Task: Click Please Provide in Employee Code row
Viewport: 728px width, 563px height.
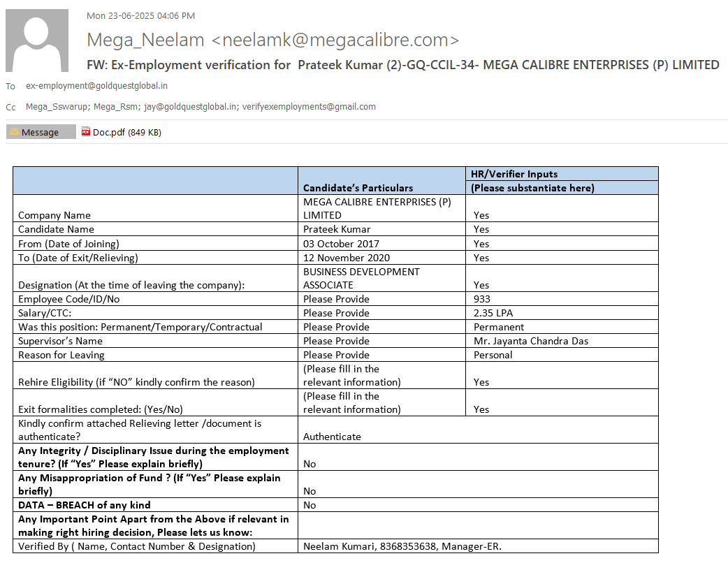Action: click(336, 299)
